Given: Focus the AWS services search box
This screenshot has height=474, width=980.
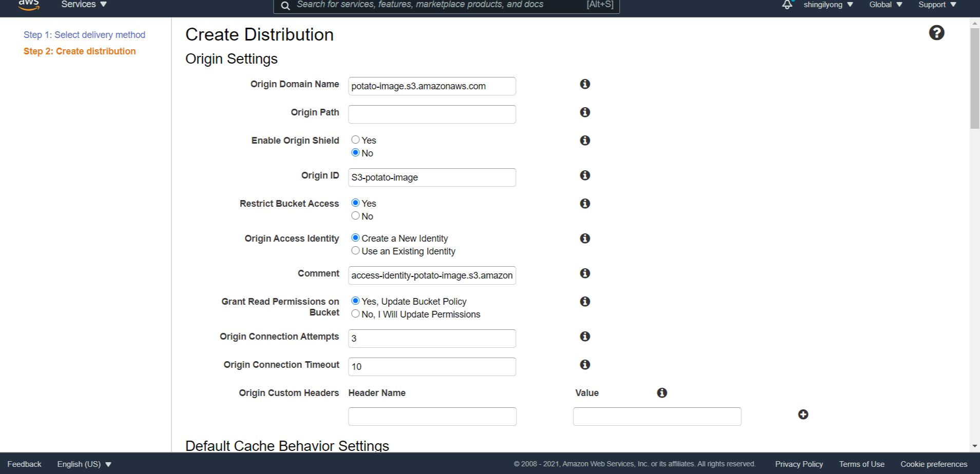Looking at the screenshot, I should click(x=447, y=5).
